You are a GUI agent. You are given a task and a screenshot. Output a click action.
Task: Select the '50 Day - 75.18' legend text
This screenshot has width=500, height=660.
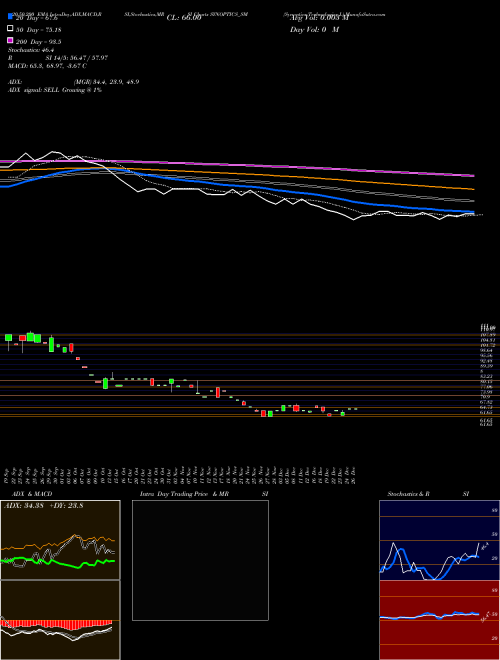pos(38,29)
